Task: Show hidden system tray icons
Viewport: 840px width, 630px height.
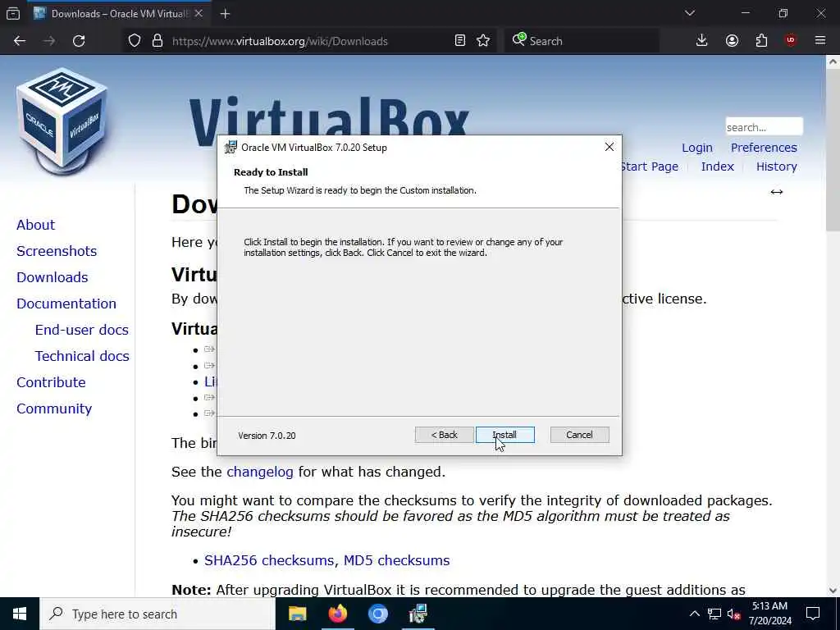Action: (694, 614)
